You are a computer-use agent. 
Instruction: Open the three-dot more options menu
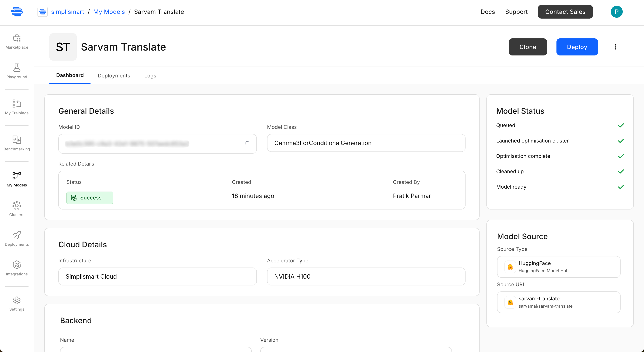(x=615, y=47)
